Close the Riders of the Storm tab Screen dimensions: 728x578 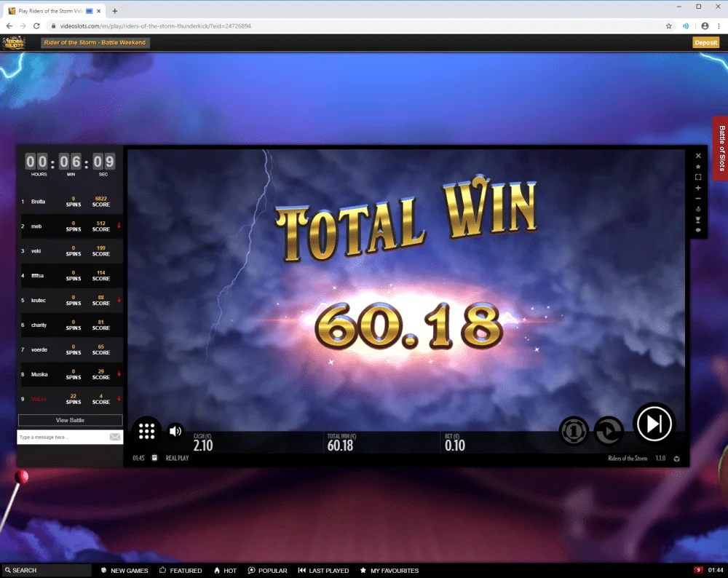pos(98,11)
